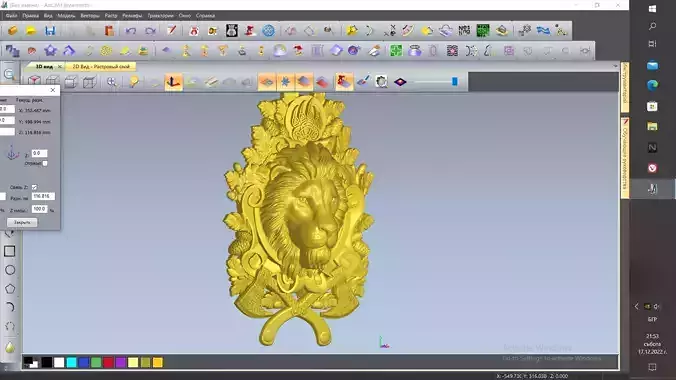Click the green square pattern icon
This screenshot has width=676, height=380.
[x=396, y=51]
